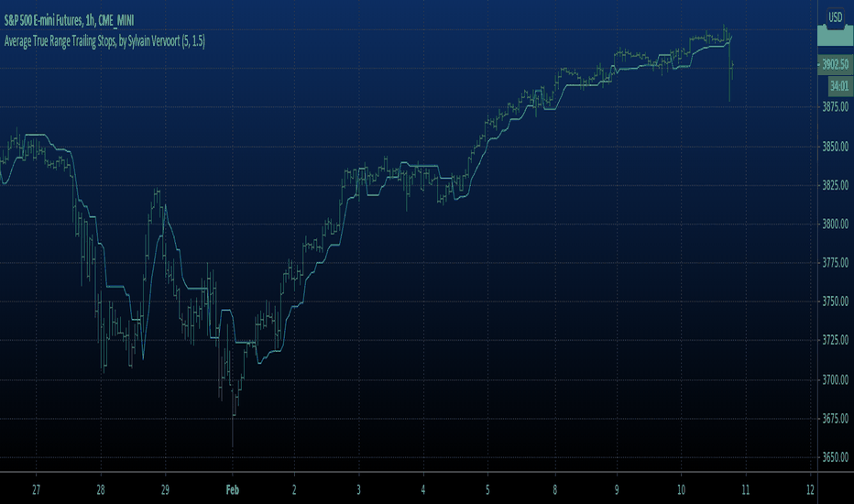Click the date label 10 on time axis

pyautogui.click(x=681, y=489)
